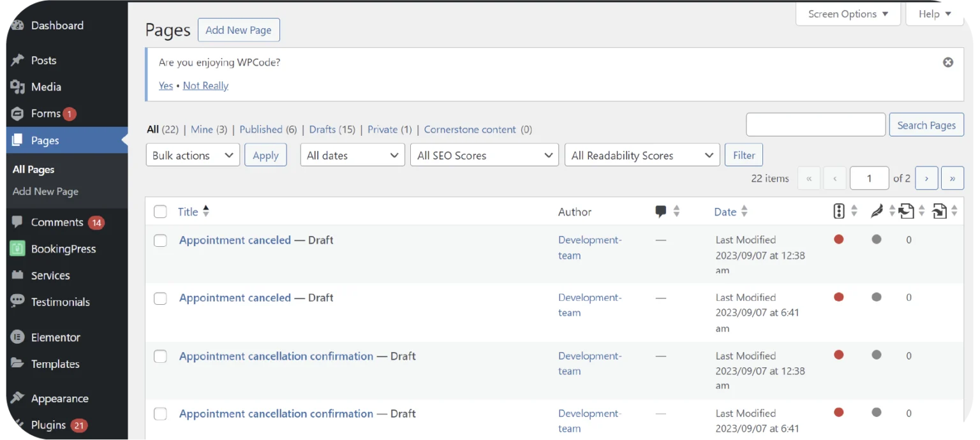Viewport: 980px width, 440px height.
Task: Click the comments bubble column icon
Action: tap(661, 212)
